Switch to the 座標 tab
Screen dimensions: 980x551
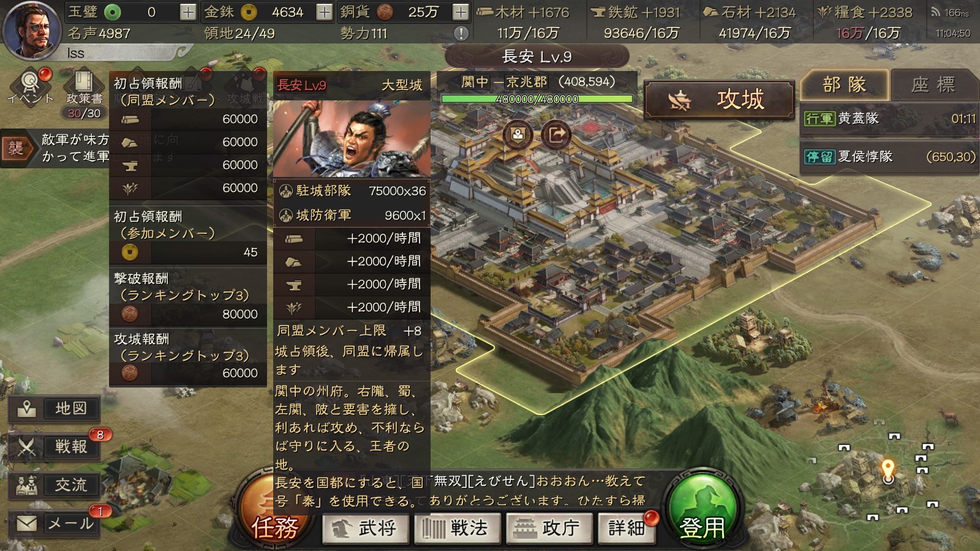(x=934, y=84)
